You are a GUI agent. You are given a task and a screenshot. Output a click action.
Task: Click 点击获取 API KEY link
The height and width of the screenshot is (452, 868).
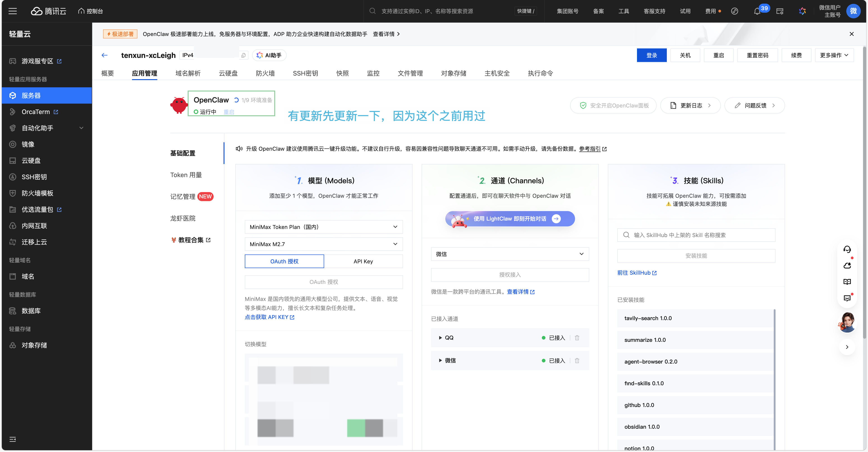point(270,317)
